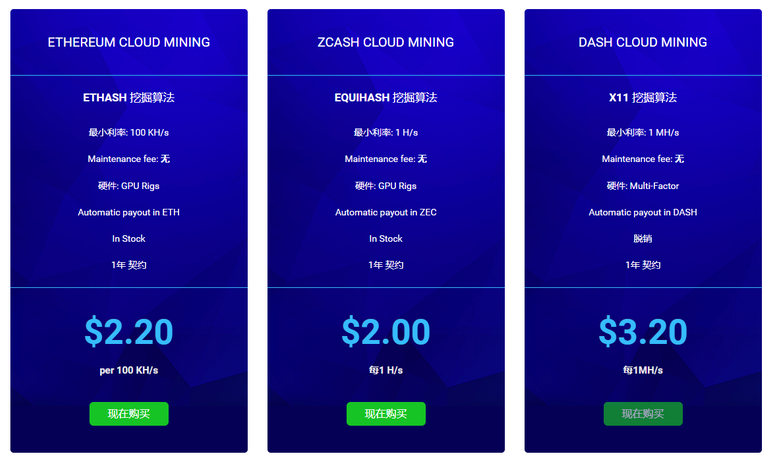Click the 最小利率: 100 KH/s line
768x458 pixels.
tap(129, 133)
